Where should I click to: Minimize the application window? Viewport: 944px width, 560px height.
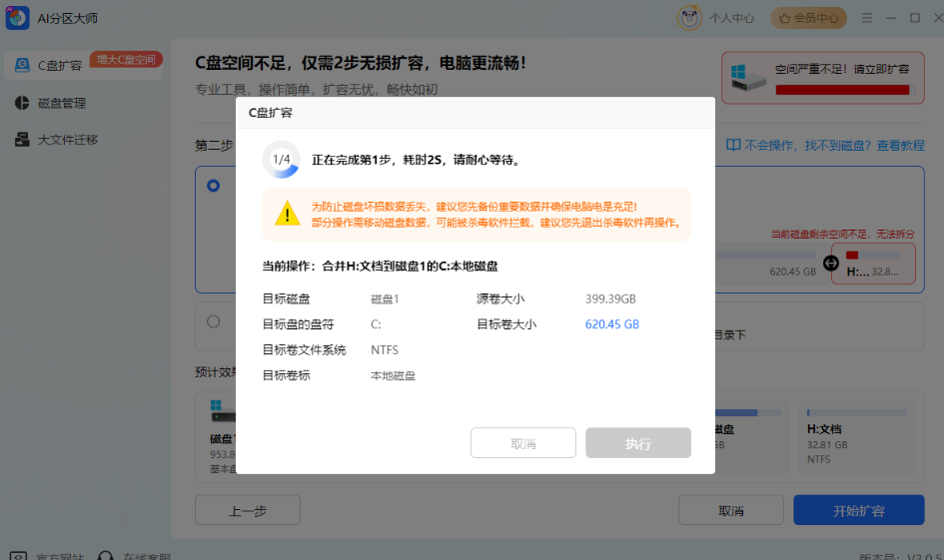[x=891, y=18]
